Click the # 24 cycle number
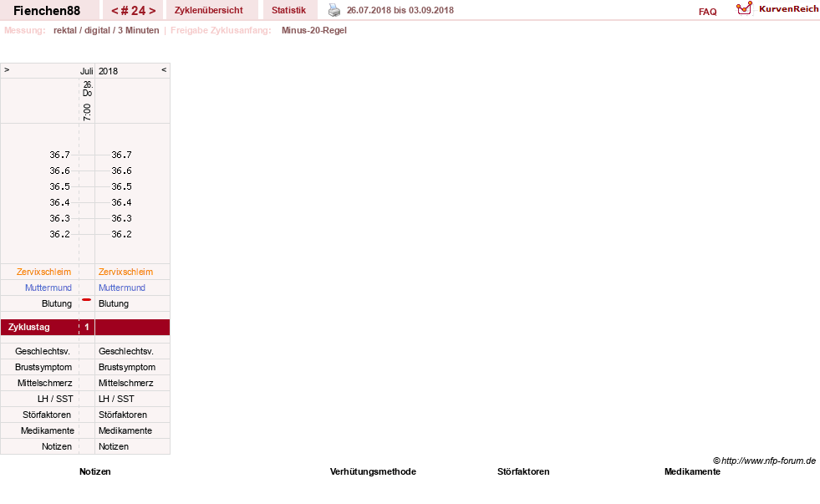This screenshot has width=820, height=504. pyautogui.click(x=134, y=11)
